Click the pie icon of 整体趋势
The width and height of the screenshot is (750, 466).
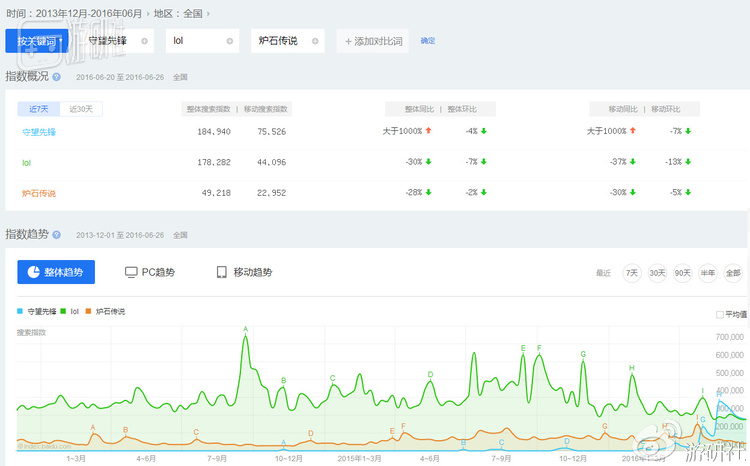(x=33, y=272)
